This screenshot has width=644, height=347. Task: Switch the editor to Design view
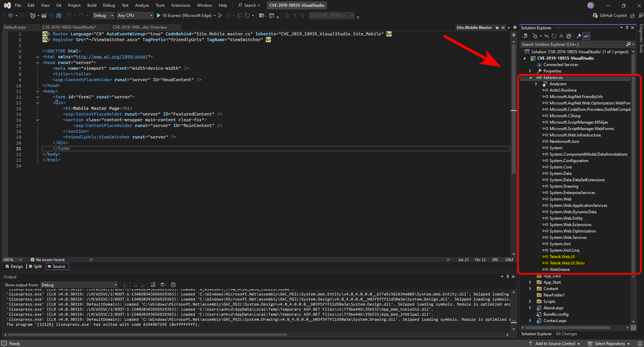click(x=14, y=266)
